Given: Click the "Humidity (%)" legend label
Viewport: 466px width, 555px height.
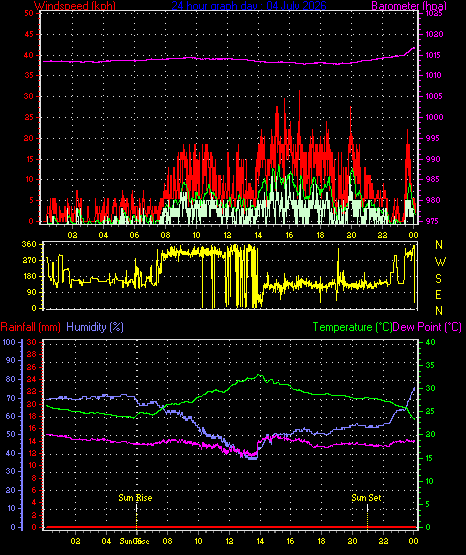Looking at the screenshot, I should tap(95, 327).
